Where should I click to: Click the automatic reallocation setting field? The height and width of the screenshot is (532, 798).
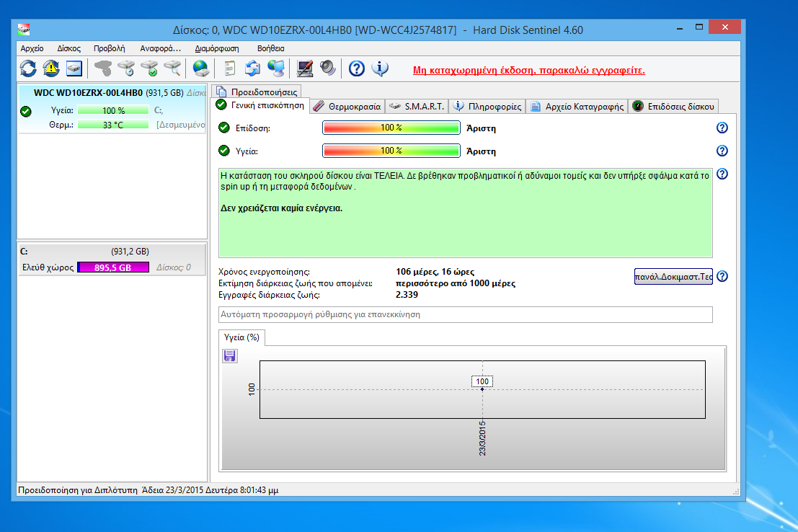click(x=465, y=314)
